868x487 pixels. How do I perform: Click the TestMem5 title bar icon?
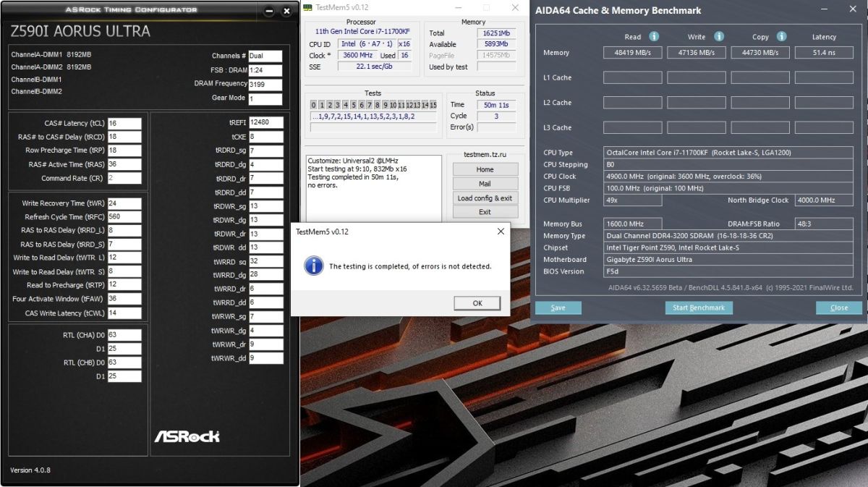pos(308,7)
